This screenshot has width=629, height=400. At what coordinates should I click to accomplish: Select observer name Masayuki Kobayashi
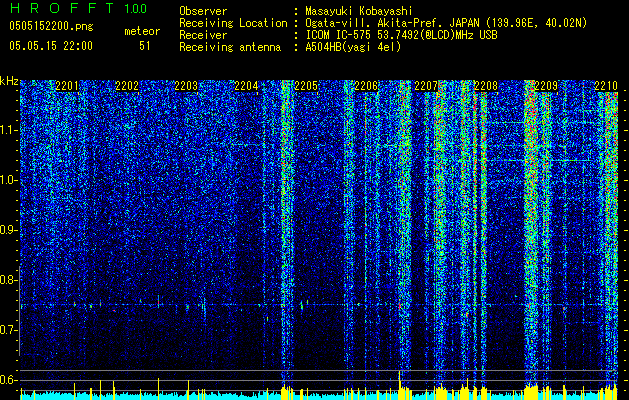pyautogui.click(x=359, y=11)
